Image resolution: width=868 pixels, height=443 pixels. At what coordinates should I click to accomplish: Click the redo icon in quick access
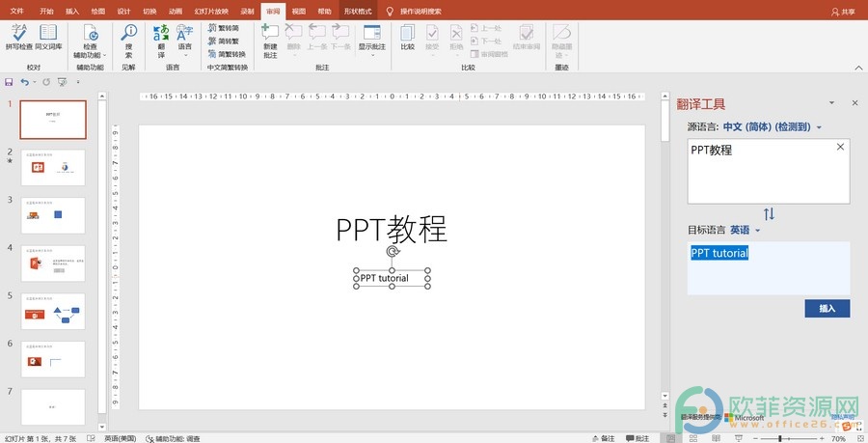pyautogui.click(x=46, y=82)
